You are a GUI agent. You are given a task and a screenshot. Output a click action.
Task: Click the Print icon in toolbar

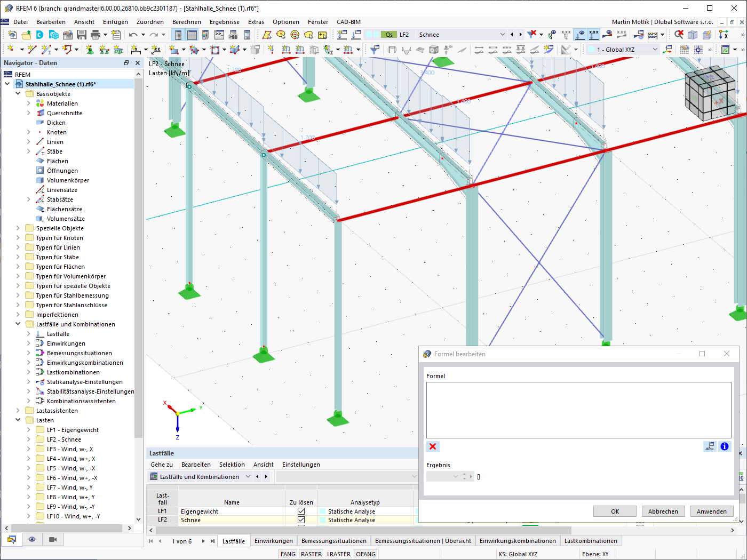pos(96,35)
